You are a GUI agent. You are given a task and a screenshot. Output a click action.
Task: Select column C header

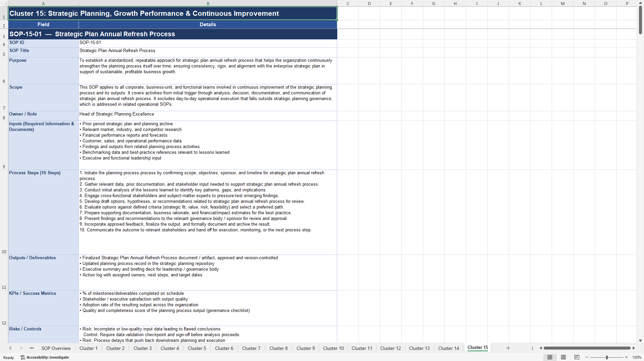tap(348, 3)
